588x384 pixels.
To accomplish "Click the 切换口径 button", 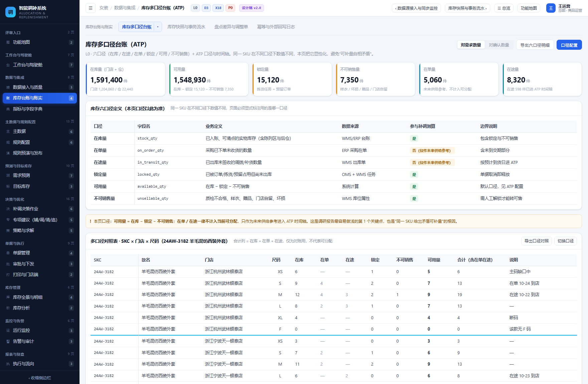I will pyautogui.click(x=566, y=241).
